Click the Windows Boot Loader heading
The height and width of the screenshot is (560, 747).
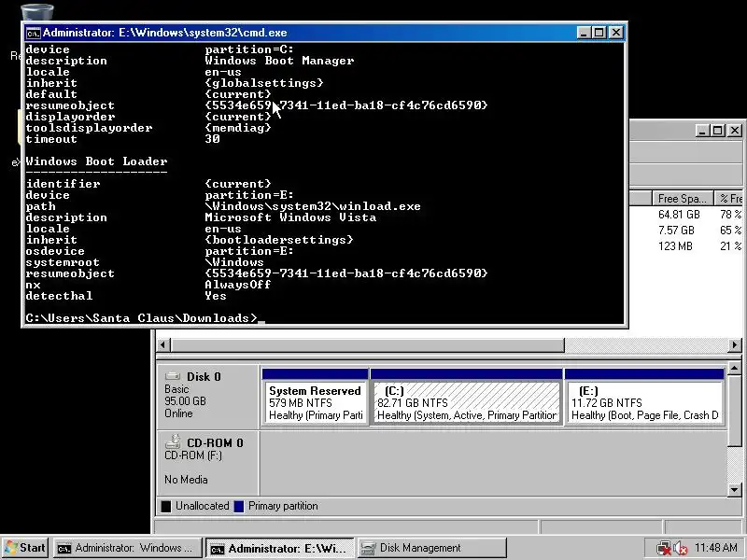[x=97, y=161]
